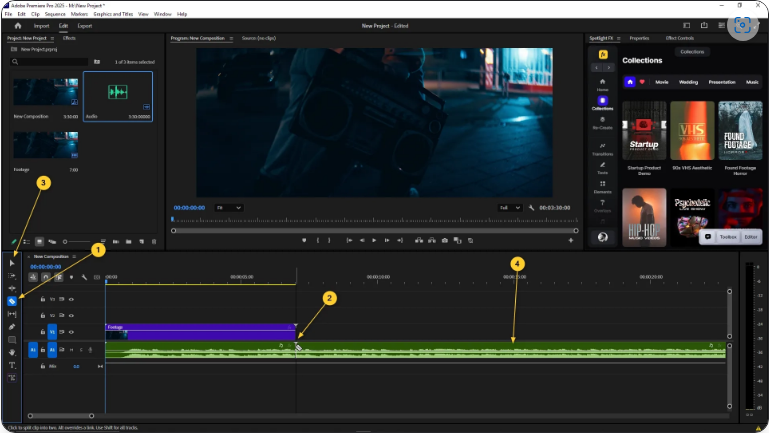Image resolution: width=769 pixels, height=433 pixels.
Task: Open the button editor plus icon
Action: pos(570,240)
